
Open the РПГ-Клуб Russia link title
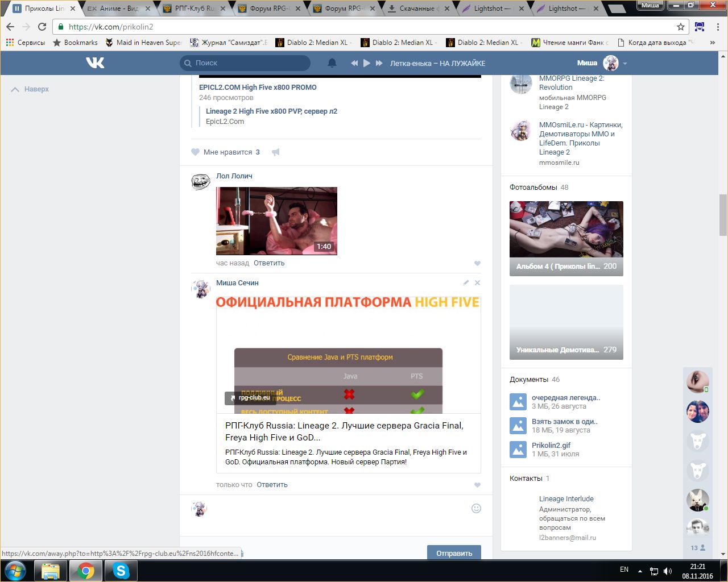click(x=344, y=431)
